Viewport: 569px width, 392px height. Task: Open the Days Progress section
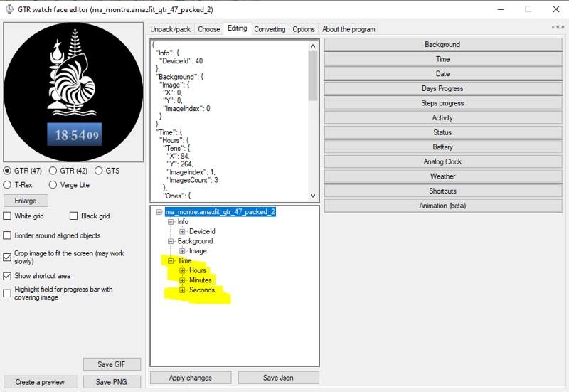(442, 88)
